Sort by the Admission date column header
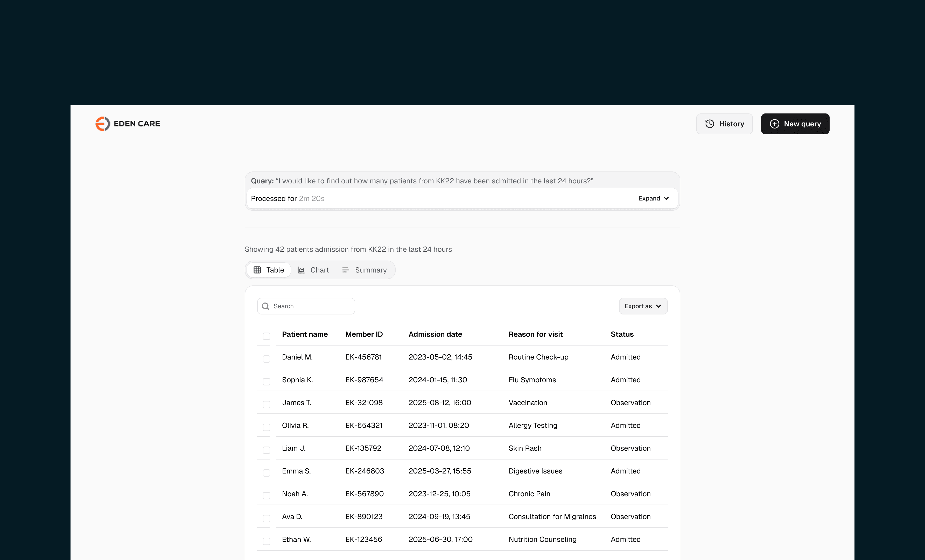 435,334
